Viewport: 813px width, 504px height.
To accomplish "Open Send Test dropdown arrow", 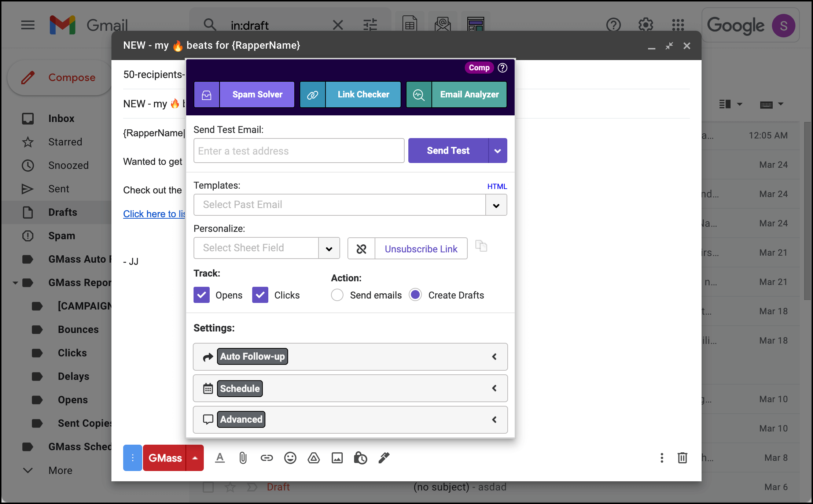I will click(498, 151).
